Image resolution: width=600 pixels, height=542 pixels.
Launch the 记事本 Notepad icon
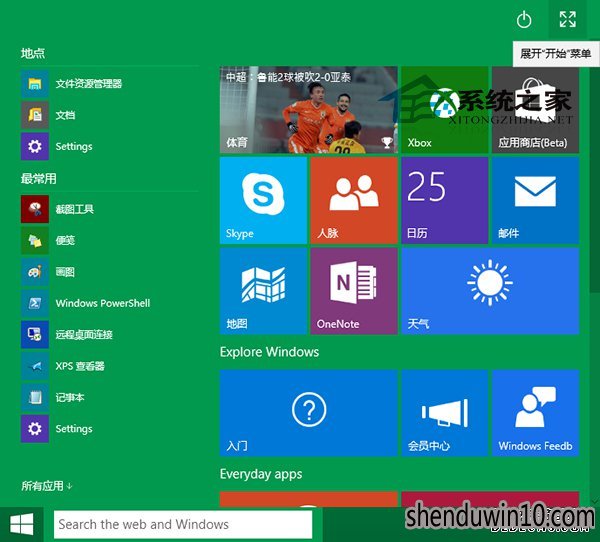coord(35,397)
